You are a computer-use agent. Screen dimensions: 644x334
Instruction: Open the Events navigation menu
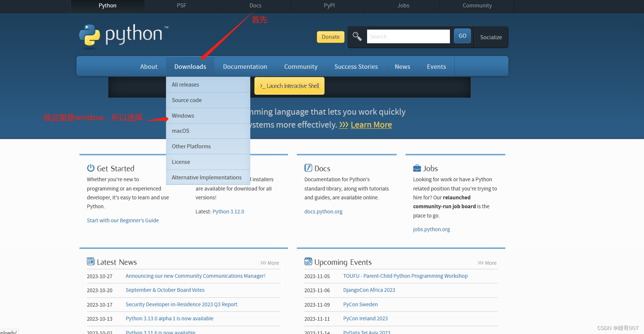click(x=436, y=67)
